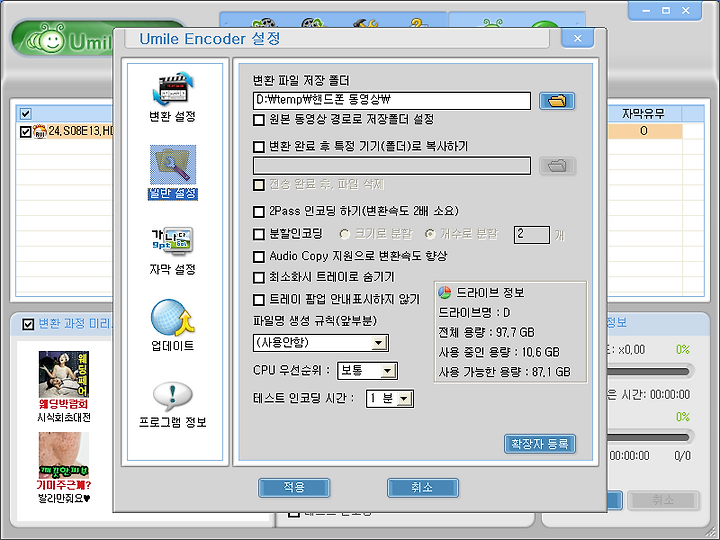Screen dimensions: 720x540
Task: Click the 기미주근깨 ad thumbnail
Action: click(x=63, y=455)
